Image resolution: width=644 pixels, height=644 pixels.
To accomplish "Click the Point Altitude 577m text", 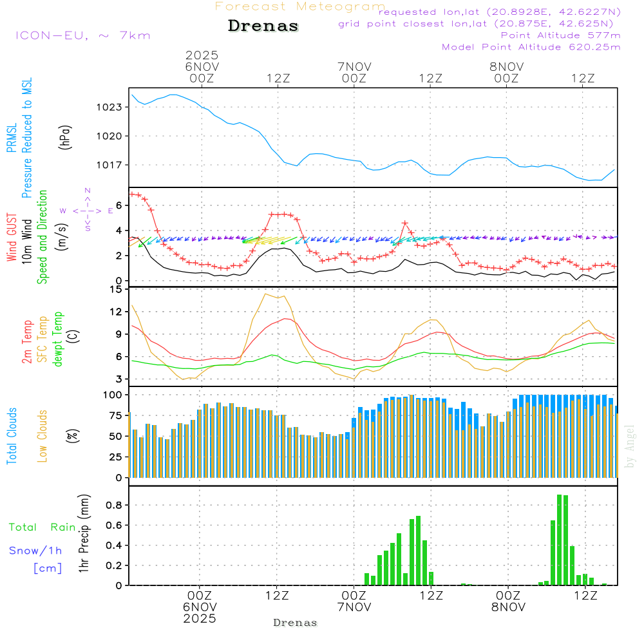I will pyautogui.click(x=560, y=35).
